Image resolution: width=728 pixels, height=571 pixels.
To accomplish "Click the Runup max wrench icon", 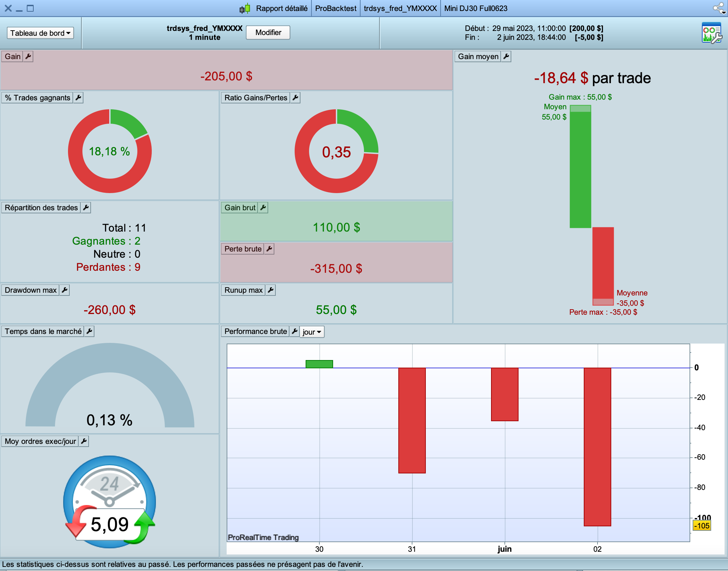I will pyautogui.click(x=271, y=290).
